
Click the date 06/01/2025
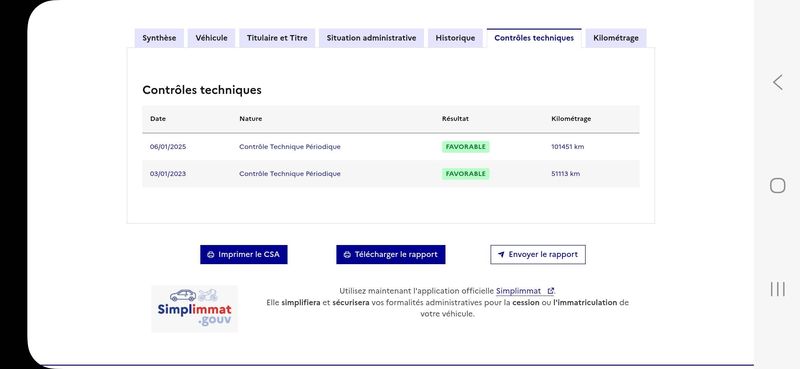[x=168, y=146]
